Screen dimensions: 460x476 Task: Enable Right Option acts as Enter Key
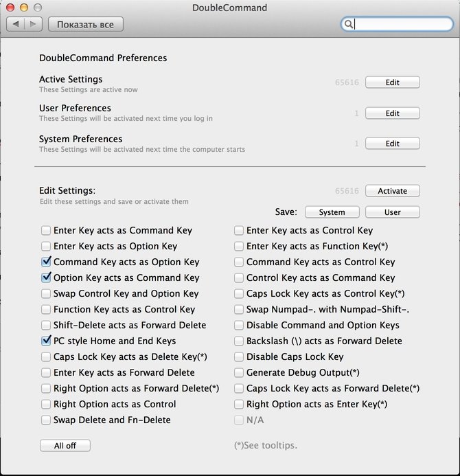click(239, 404)
